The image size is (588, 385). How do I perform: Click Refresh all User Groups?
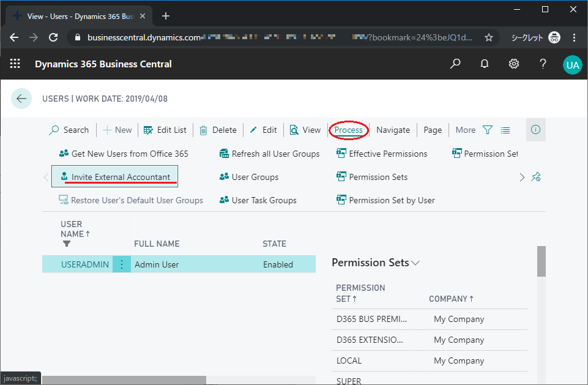point(270,154)
